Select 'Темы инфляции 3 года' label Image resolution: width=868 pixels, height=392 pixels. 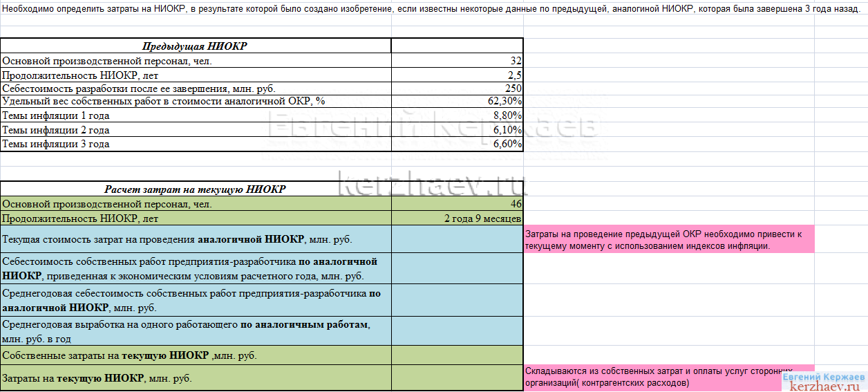pos(56,144)
